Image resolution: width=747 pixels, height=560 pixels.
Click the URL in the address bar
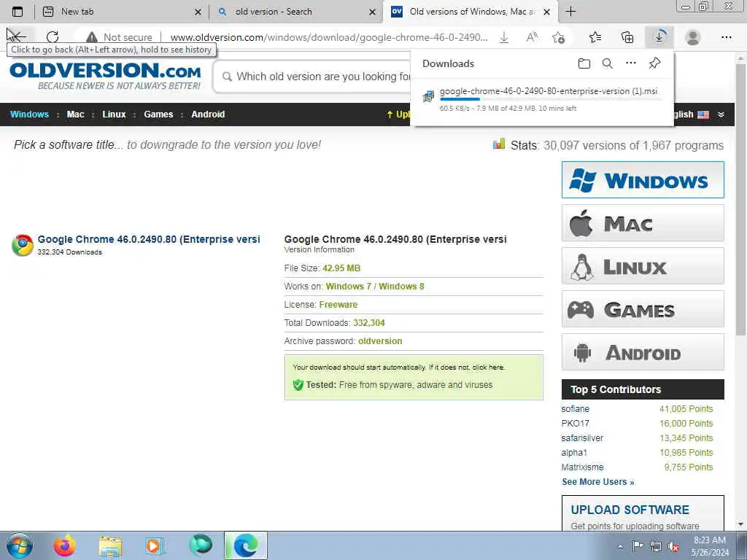click(329, 37)
